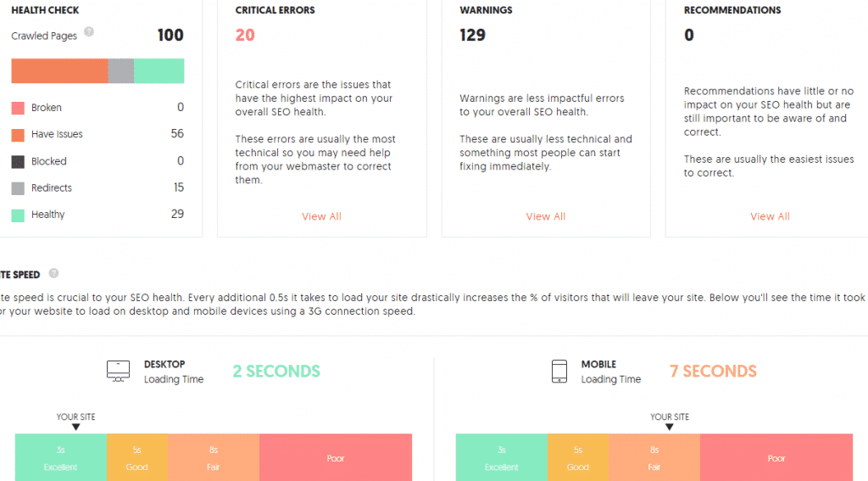This screenshot has width=868, height=481.
Task: Click the desktop monitor icon
Action: [119, 371]
